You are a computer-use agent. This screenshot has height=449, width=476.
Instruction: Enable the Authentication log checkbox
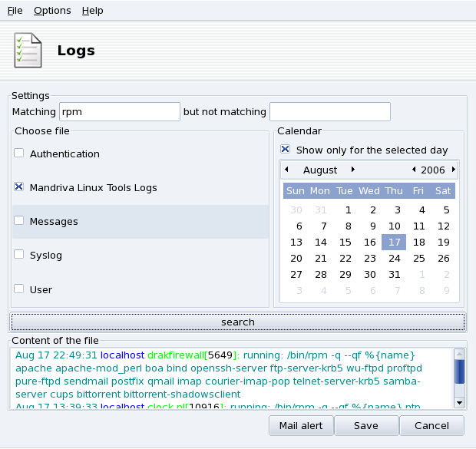coord(18,154)
